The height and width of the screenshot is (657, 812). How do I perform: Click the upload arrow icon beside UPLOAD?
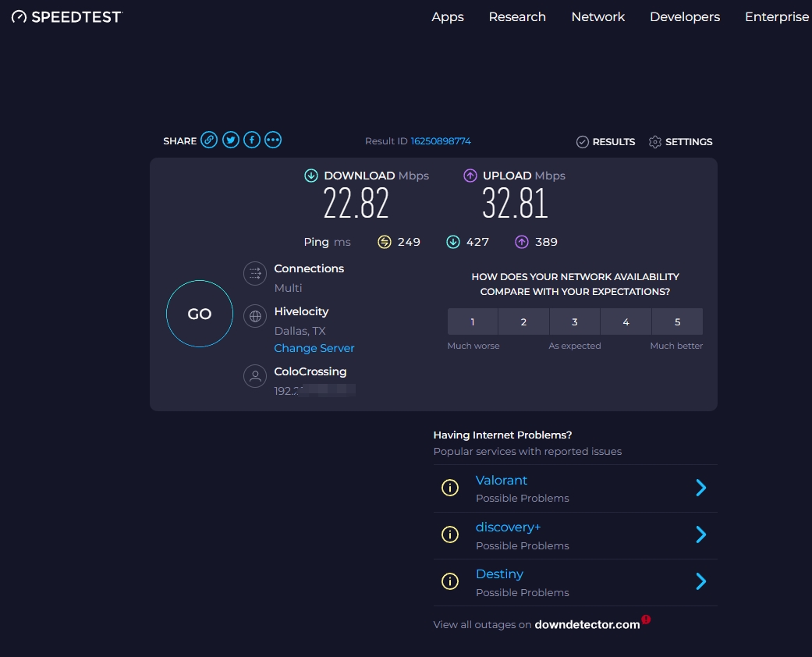click(470, 176)
